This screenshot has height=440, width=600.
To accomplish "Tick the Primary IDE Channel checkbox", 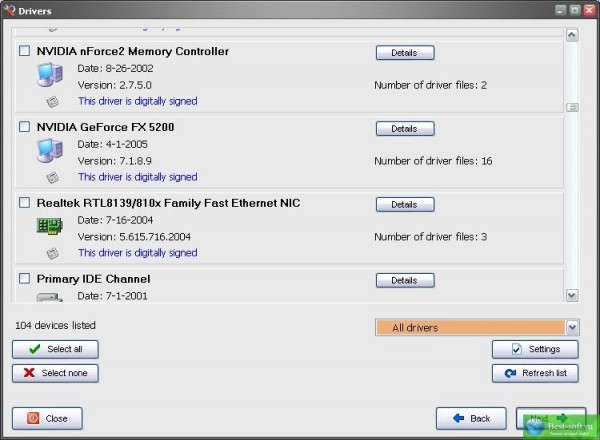I will 24,278.
